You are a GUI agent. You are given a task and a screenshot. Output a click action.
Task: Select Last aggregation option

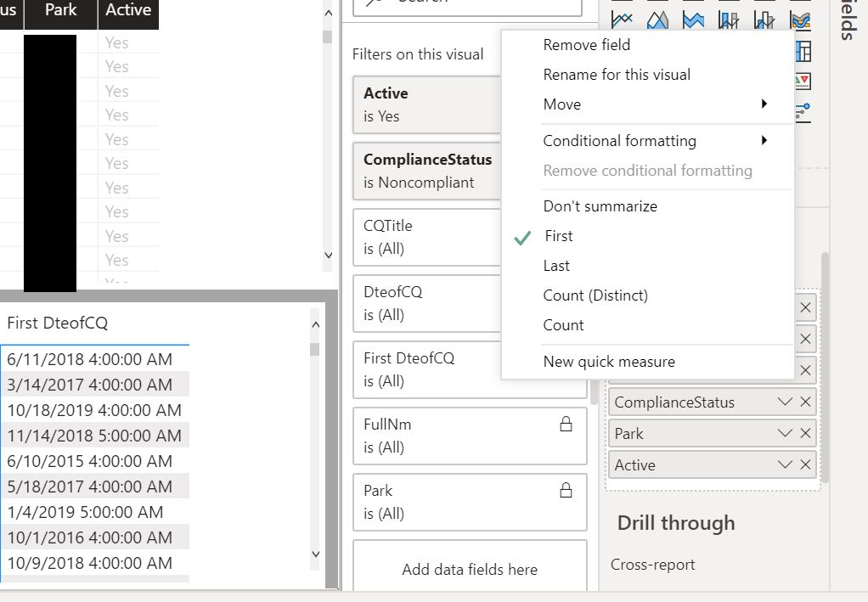click(648, 266)
